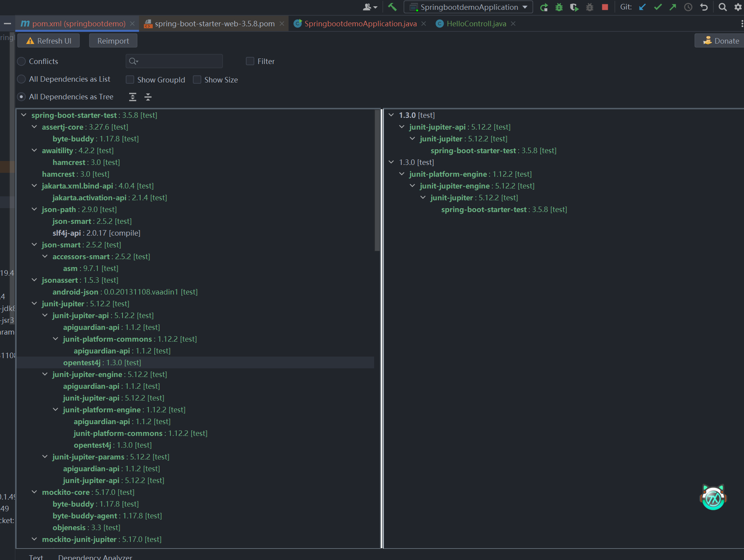Select byte-buddy-agent : 1.17.8 row
Viewport: 744px width, 560px height.
point(107,516)
